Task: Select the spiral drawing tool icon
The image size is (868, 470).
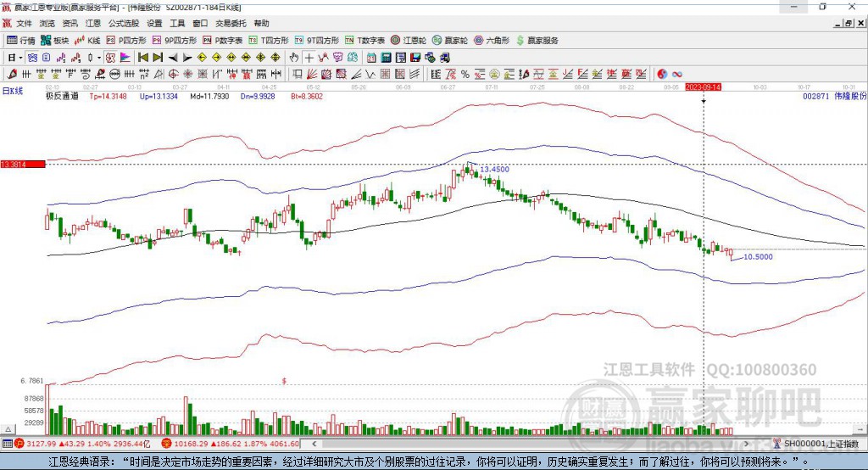Action: 86,74
